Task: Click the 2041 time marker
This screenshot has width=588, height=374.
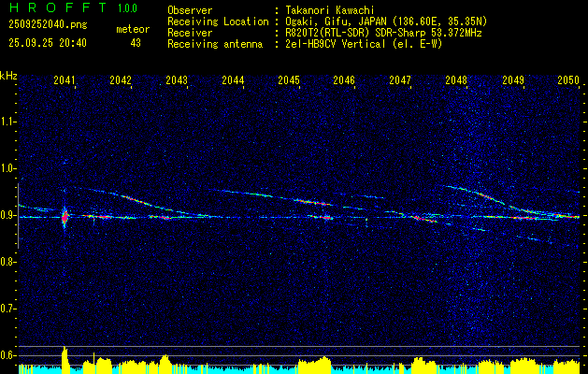Action: 65,80
